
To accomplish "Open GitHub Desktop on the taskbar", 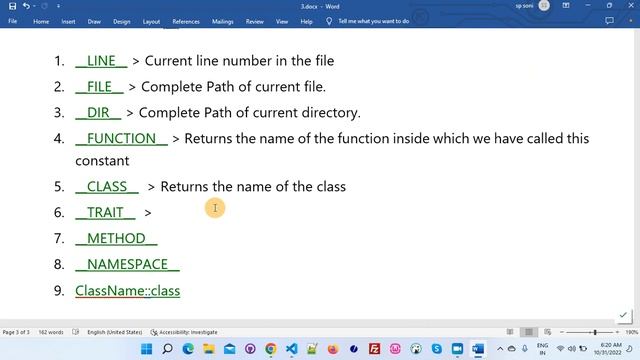I will pyautogui.click(x=250, y=349).
